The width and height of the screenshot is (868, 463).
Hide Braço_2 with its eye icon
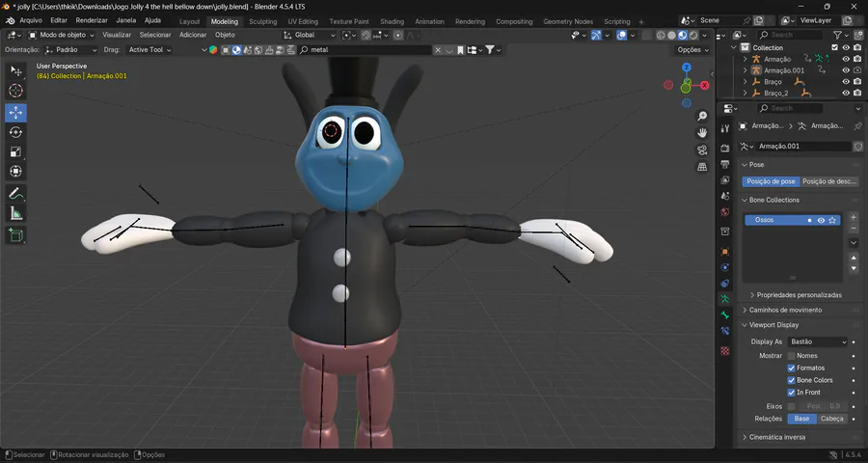[846, 93]
